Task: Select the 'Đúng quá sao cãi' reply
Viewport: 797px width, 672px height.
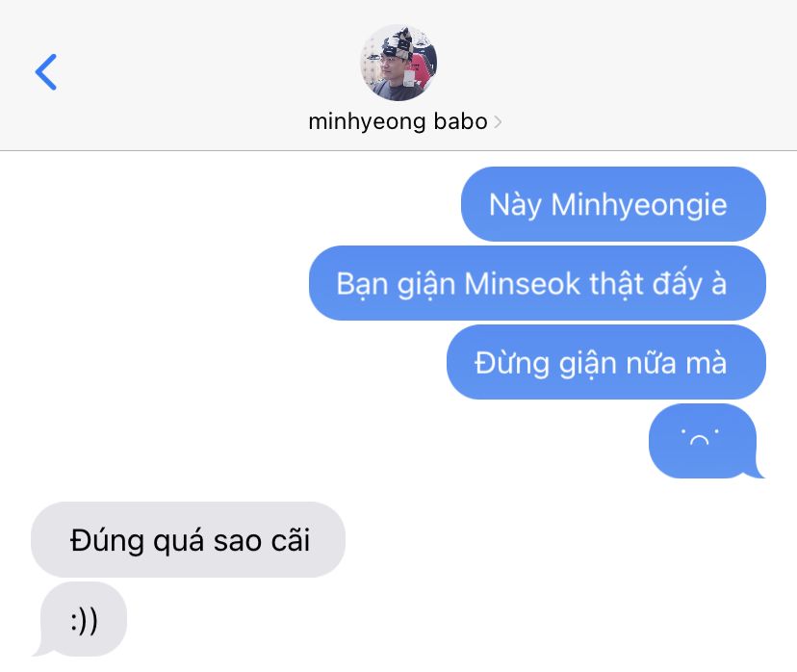Action: point(188,539)
